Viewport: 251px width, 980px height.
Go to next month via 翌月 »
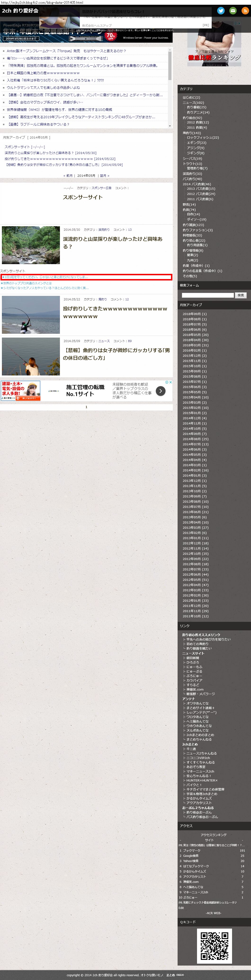(105, 176)
